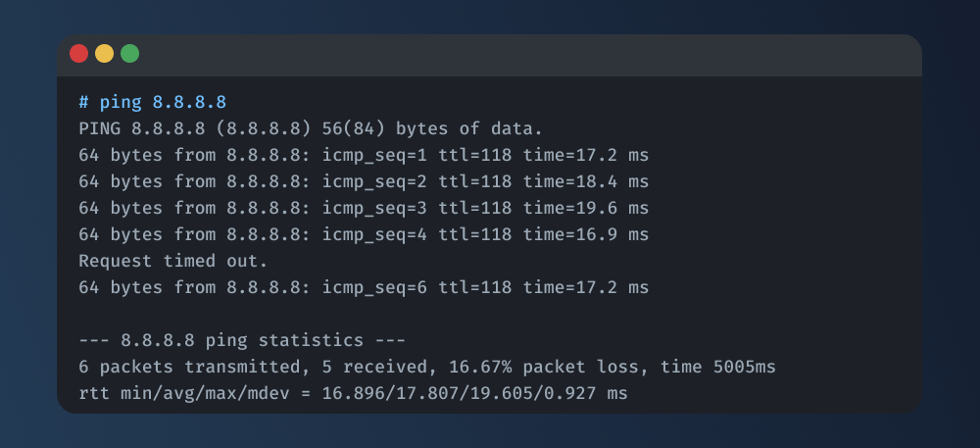Click the icmp_seq=1 reply line
The width and height of the screenshot is (980, 448).
[364, 155]
